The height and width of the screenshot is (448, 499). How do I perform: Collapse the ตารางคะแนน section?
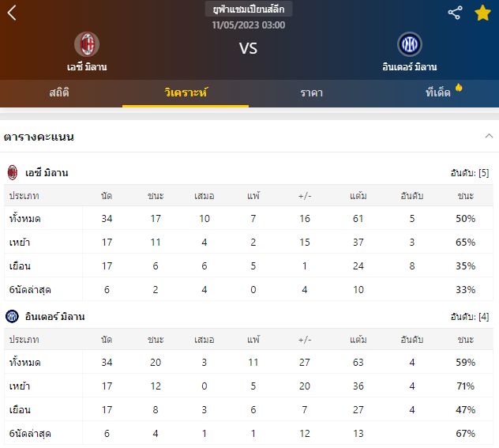pyautogui.click(x=488, y=136)
